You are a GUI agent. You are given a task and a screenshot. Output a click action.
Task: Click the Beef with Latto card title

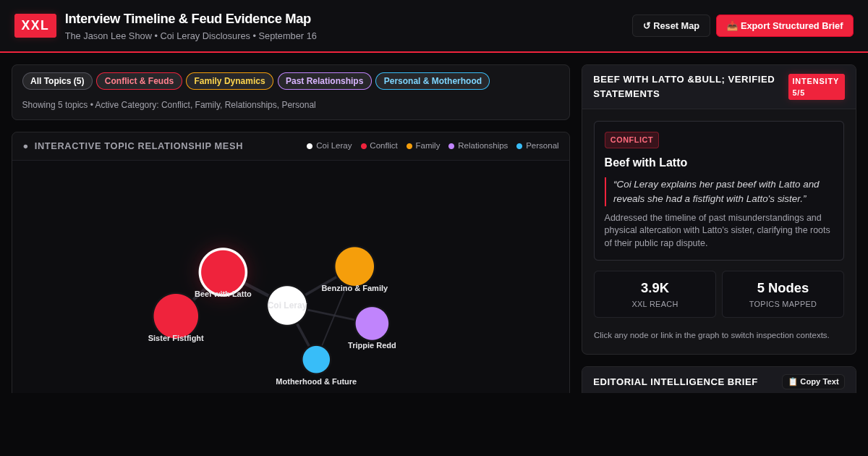coord(646,163)
